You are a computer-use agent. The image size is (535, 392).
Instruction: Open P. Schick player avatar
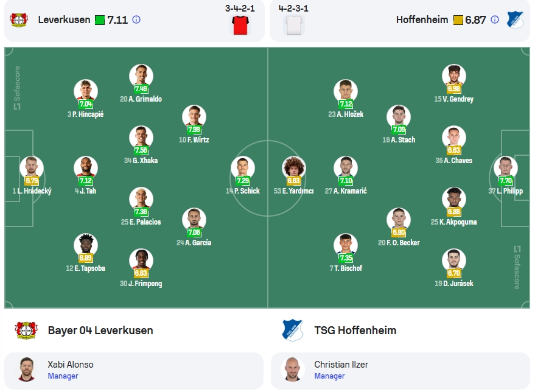[x=243, y=168]
